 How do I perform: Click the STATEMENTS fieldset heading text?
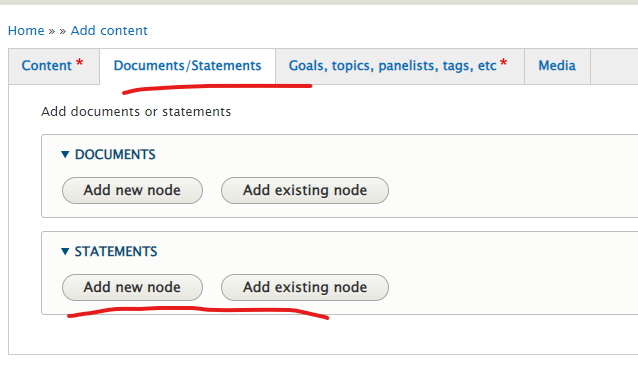pyautogui.click(x=116, y=252)
